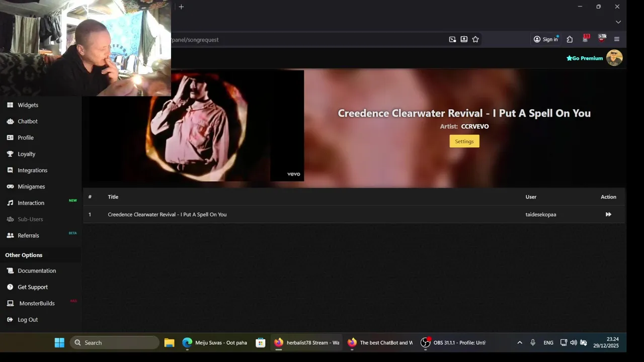Open Microsoft Store from taskbar
644x362 pixels.
[260, 343]
